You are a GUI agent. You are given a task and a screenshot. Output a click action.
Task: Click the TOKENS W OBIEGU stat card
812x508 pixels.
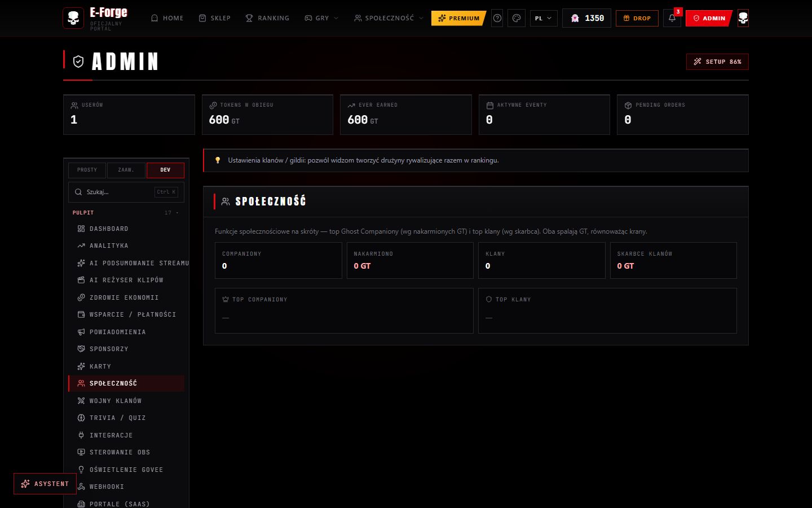coord(267,115)
